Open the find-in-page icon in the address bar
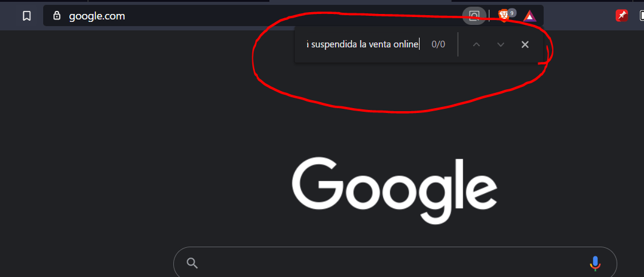The width and height of the screenshot is (644, 277). (x=474, y=16)
